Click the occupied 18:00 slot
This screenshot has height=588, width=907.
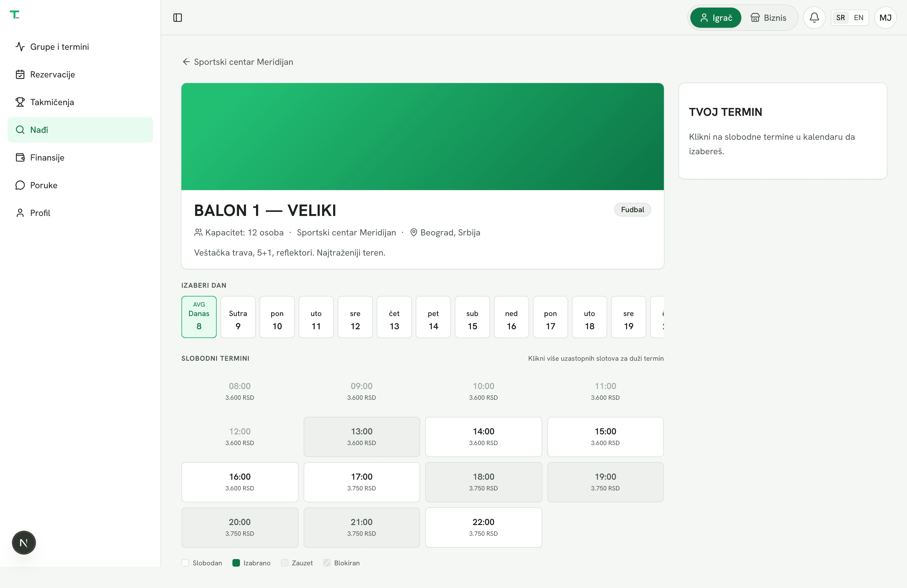point(483,482)
